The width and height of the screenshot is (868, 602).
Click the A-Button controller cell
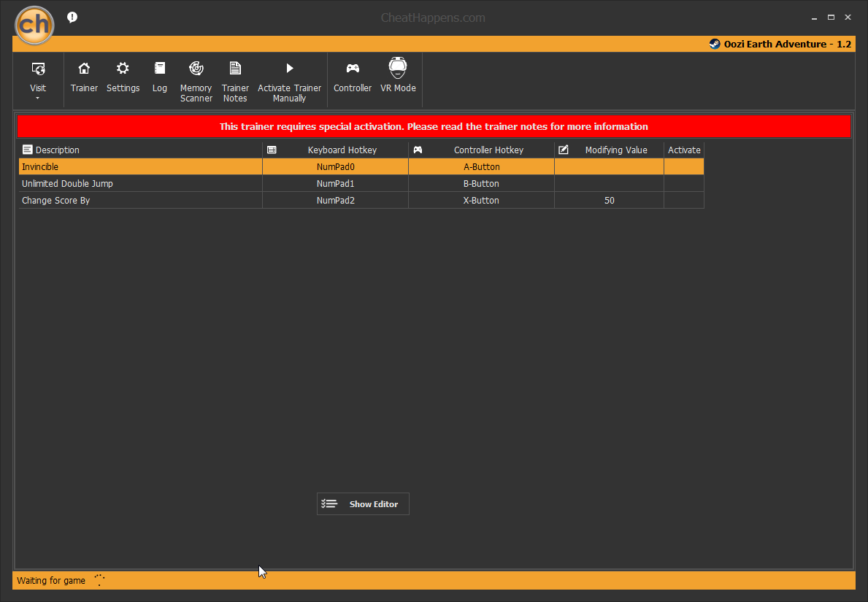point(482,166)
